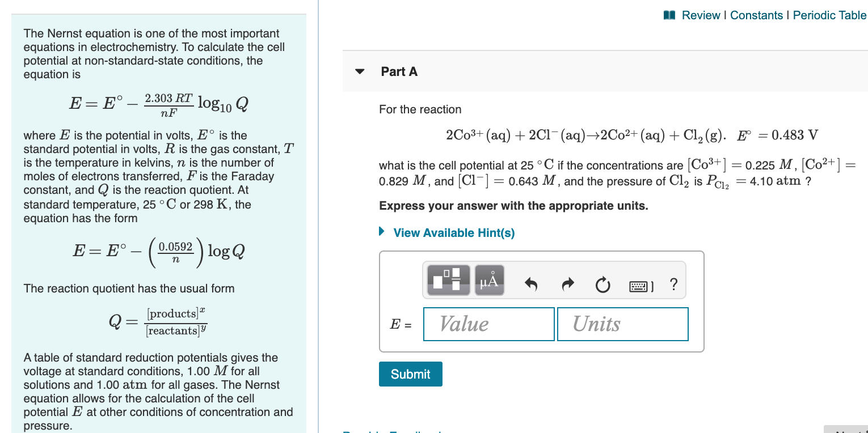Image resolution: width=868 pixels, height=433 pixels.
Task: Click the triangle beside the hints link
Action: (x=382, y=232)
